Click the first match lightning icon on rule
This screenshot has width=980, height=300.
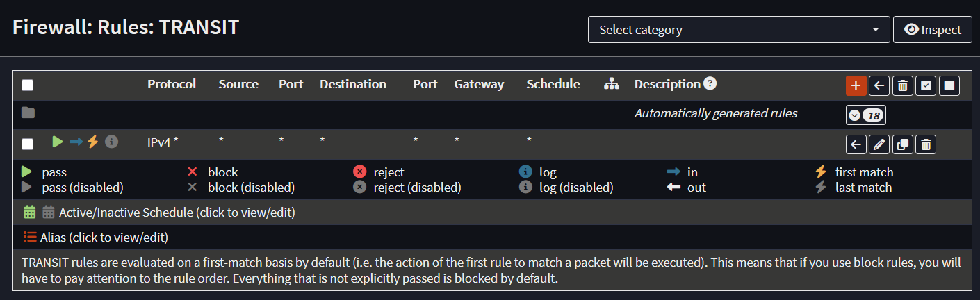93,142
